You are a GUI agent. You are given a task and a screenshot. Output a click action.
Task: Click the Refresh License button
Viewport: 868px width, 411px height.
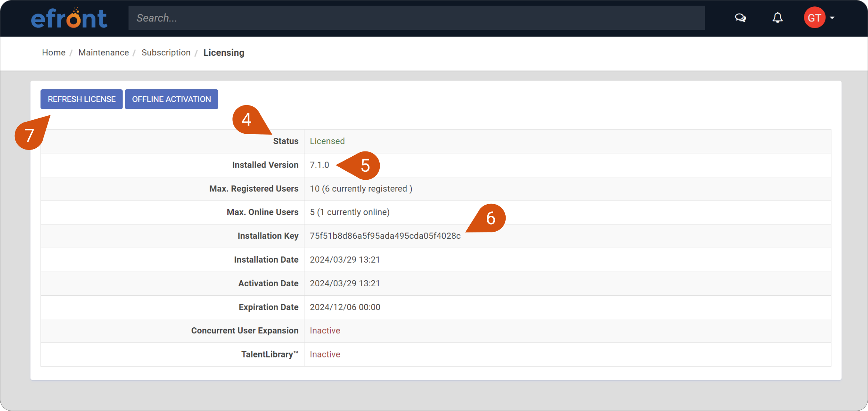click(x=81, y=99)
